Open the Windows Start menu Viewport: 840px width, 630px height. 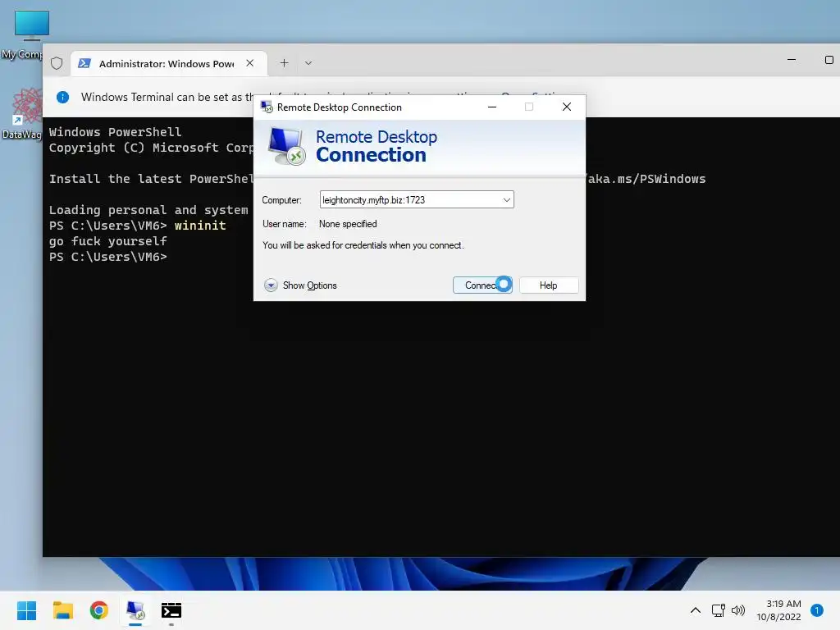[26, 610]
